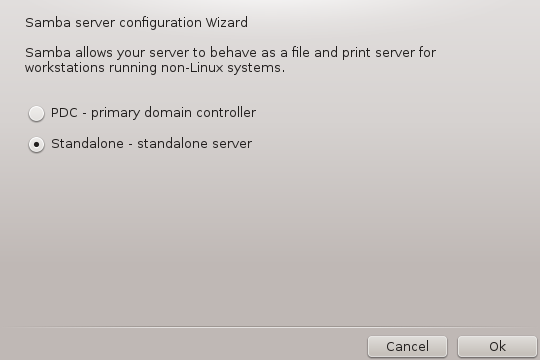Click the Cancel button
Screen dimensions: 540x360
(x=407, y=347)
